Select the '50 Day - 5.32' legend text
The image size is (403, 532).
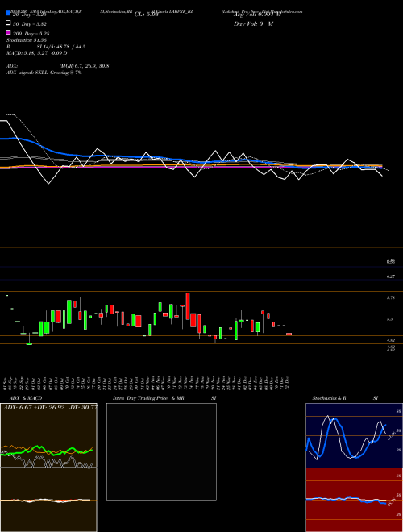coord(30,24)
